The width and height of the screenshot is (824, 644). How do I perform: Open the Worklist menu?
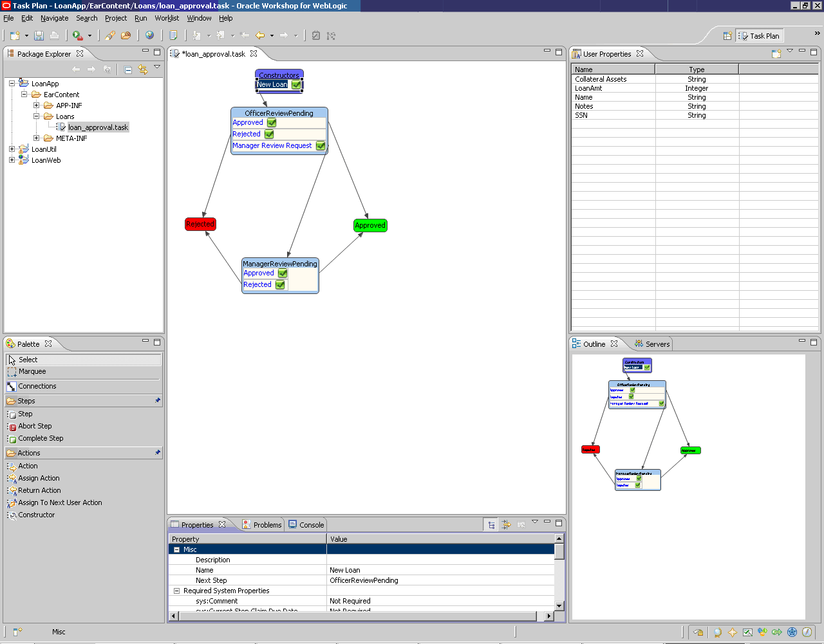[167, 18]
